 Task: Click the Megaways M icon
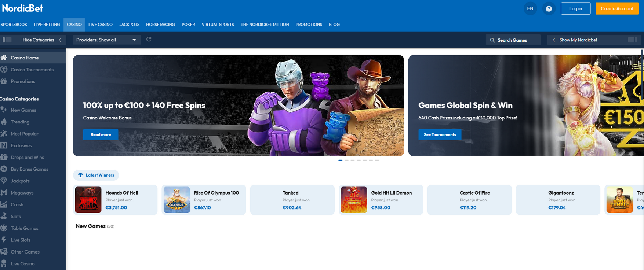4,193
